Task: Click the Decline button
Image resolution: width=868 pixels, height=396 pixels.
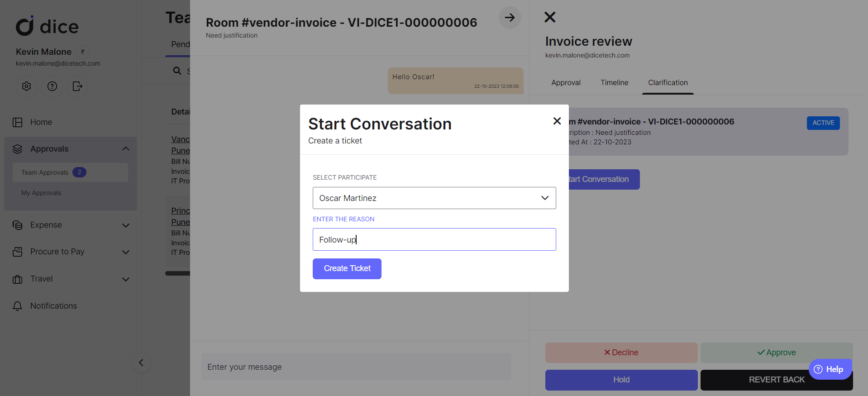Action: tap(621, 353)
